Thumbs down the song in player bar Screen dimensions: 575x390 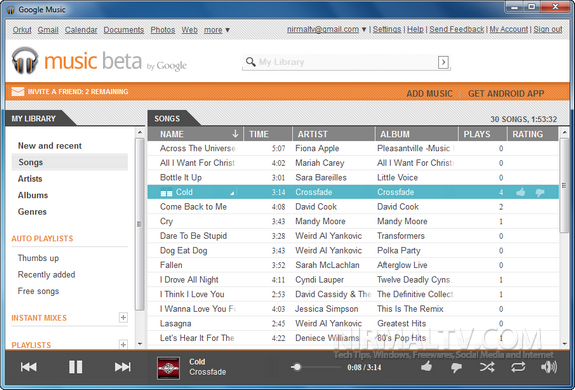tap(456, 367)
